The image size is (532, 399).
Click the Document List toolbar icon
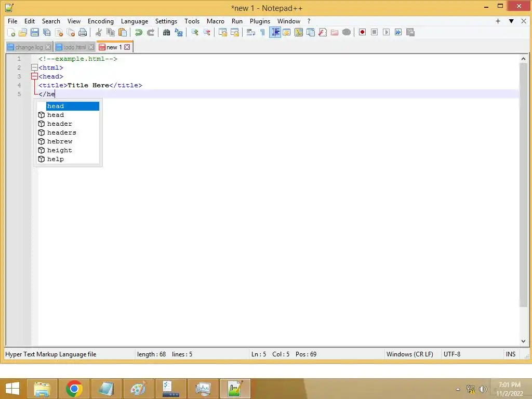coord(311,32)
